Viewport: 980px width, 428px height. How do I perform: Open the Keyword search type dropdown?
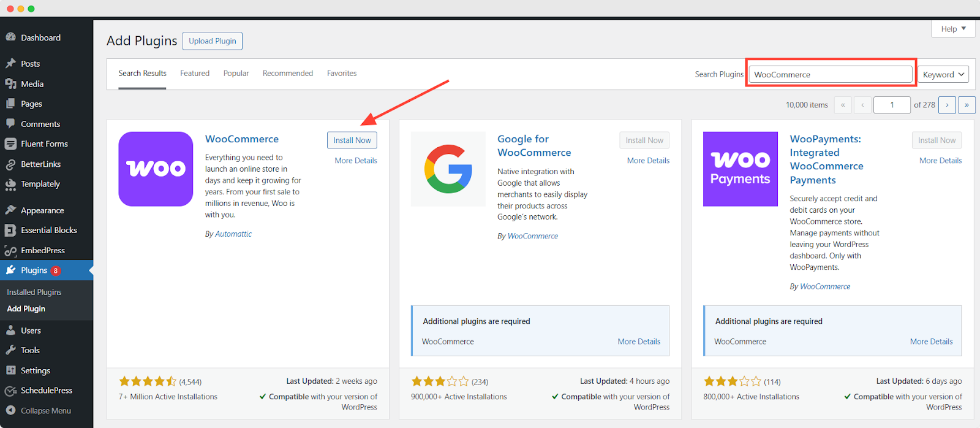pyautogui.click(x=943, y=75)
